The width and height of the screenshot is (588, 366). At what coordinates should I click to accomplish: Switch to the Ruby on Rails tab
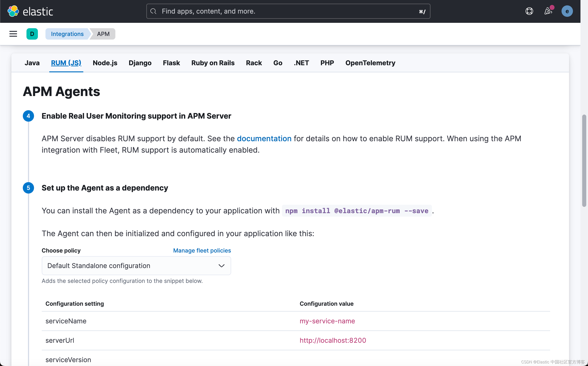click(x=213, y=63)
